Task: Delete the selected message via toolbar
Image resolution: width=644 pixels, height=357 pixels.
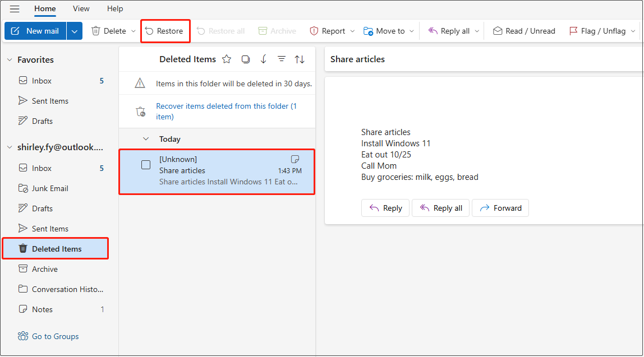Action: pyautogui.click(x=108, y=31)
